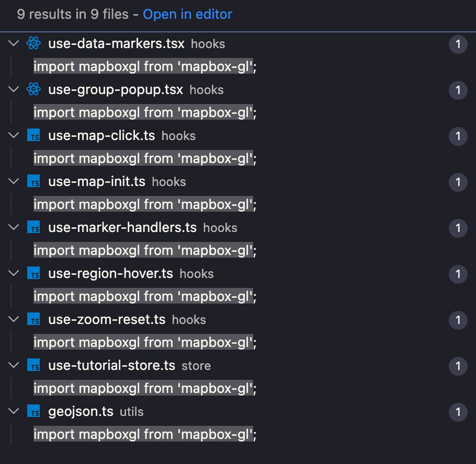
Task: Click the mapboxgl import match under use-map-click.ts
Action: (145, 158)
